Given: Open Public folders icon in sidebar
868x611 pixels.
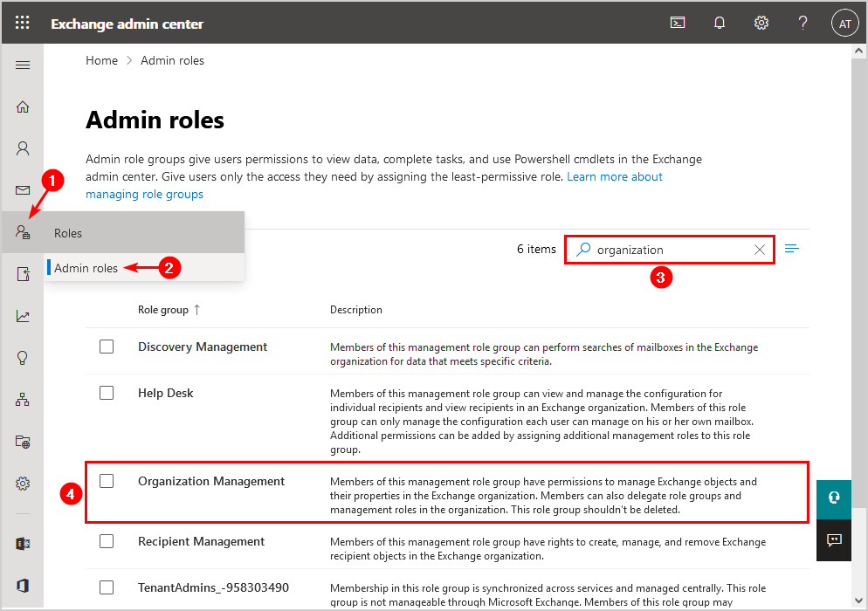Looking at the screenshot, I should [23, 442].
